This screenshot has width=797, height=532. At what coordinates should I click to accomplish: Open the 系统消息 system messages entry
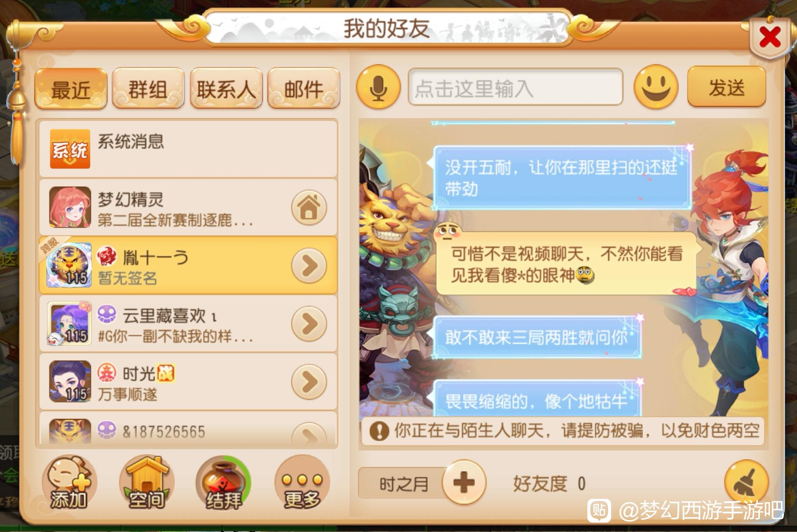coord(188,149)
